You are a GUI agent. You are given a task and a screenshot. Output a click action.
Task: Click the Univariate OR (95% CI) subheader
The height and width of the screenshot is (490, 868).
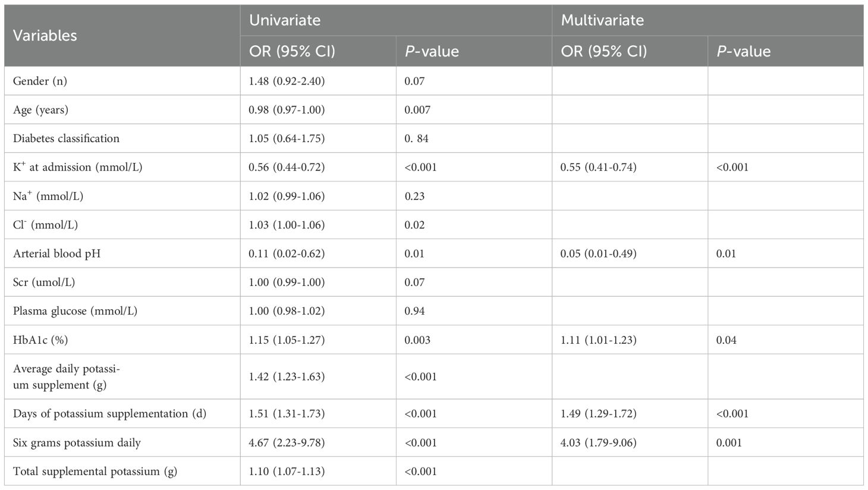point(292,51)
